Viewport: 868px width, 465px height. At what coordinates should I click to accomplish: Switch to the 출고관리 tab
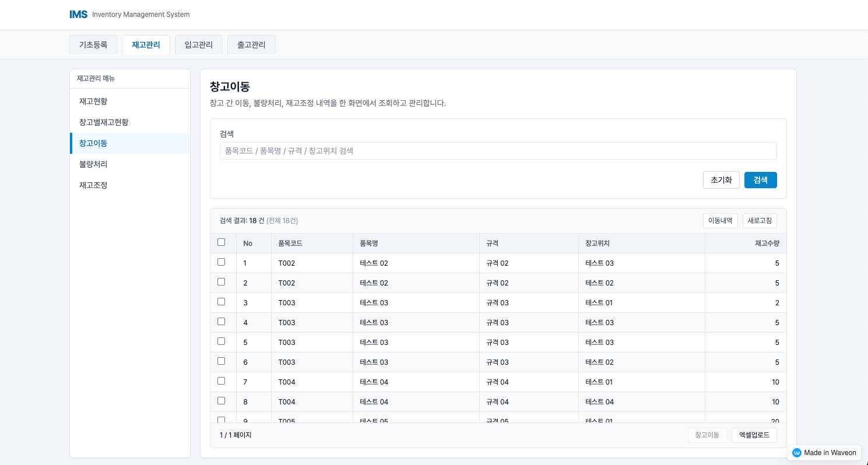251,45
